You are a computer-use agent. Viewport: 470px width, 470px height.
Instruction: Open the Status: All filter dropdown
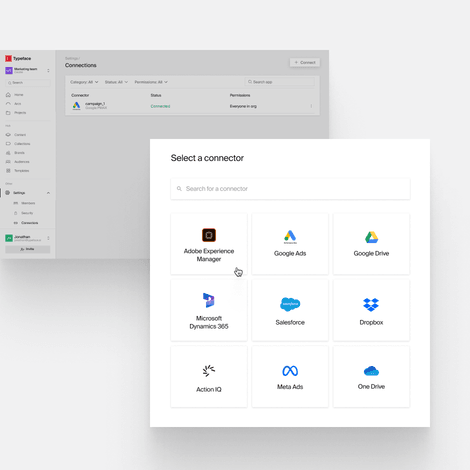click(x=116, y=82)
